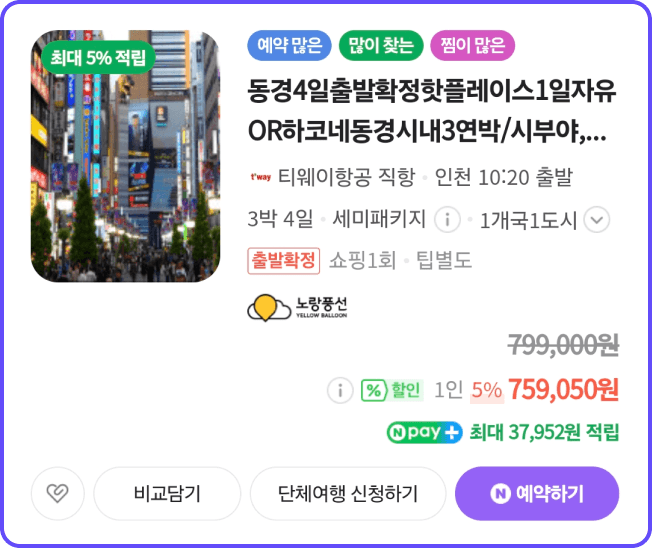Click the 찜이 많은 pink tag
Image resolution: width=652 pixels, height=548 pixels.
point(473,45)
